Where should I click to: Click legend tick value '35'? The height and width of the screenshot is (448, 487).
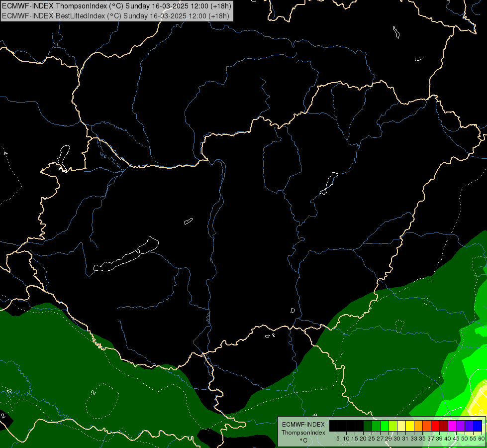click(422, 439)
